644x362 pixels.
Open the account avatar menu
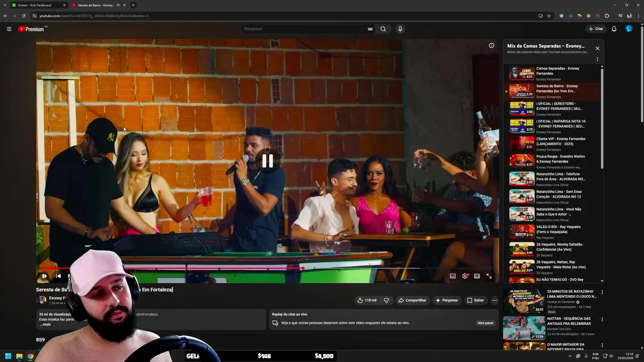(629, 29)
